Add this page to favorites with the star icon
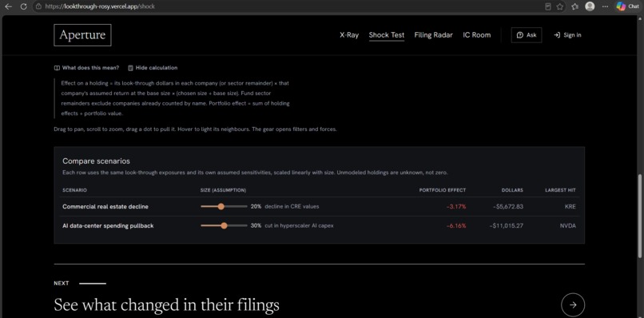This screenshot has width=644, height=318. pyautogui.click(x=560, y=6)
